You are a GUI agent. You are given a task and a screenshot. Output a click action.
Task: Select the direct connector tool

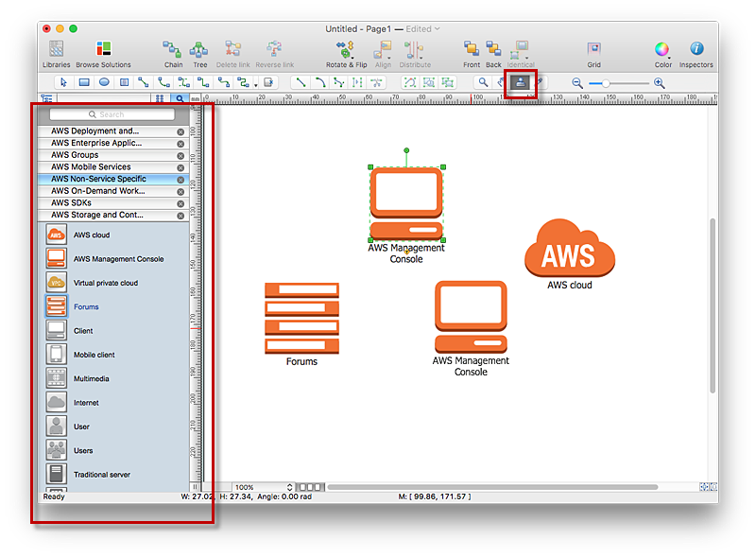[144, 82]
